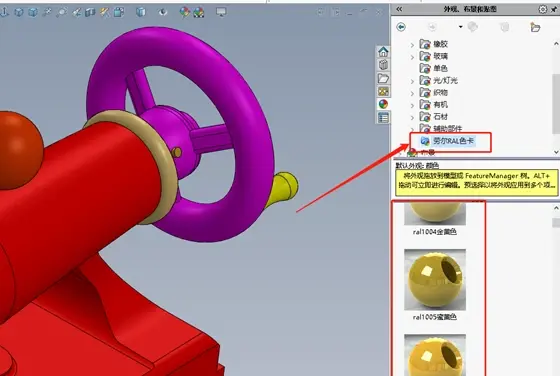
Task: Open the Design Library tab
Action: click(383, 65)
